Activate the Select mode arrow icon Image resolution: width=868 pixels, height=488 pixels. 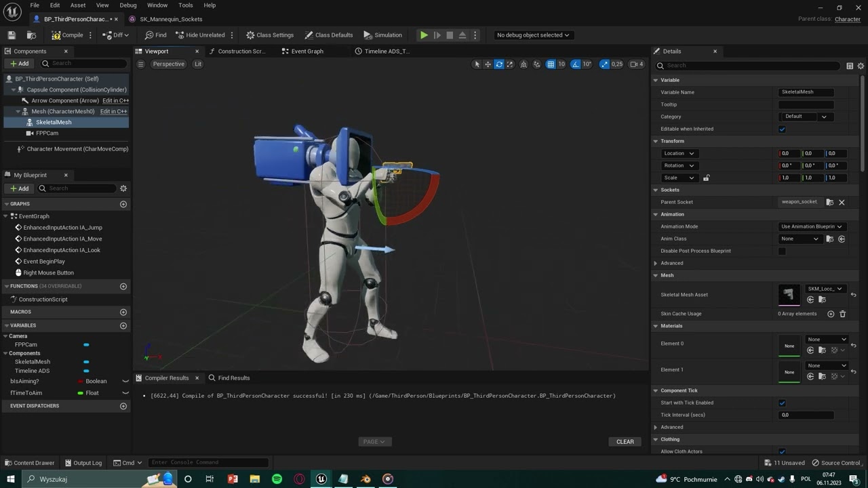click(x=477, y=64)
